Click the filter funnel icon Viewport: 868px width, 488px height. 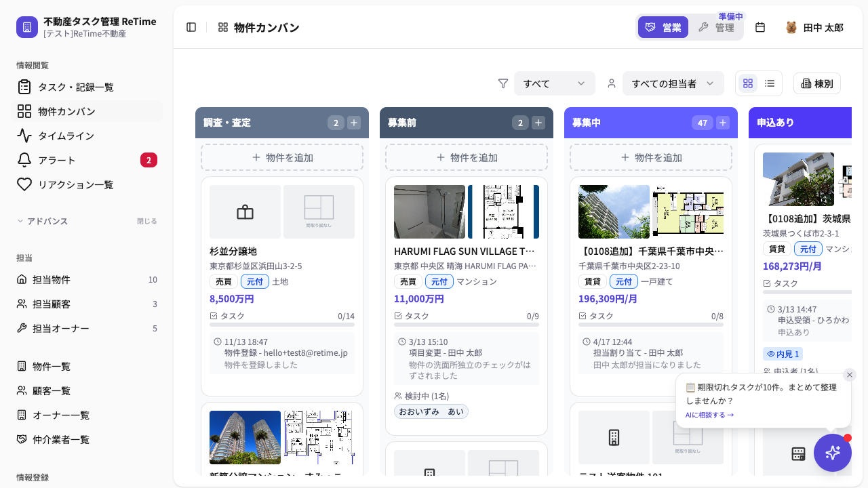503,83
